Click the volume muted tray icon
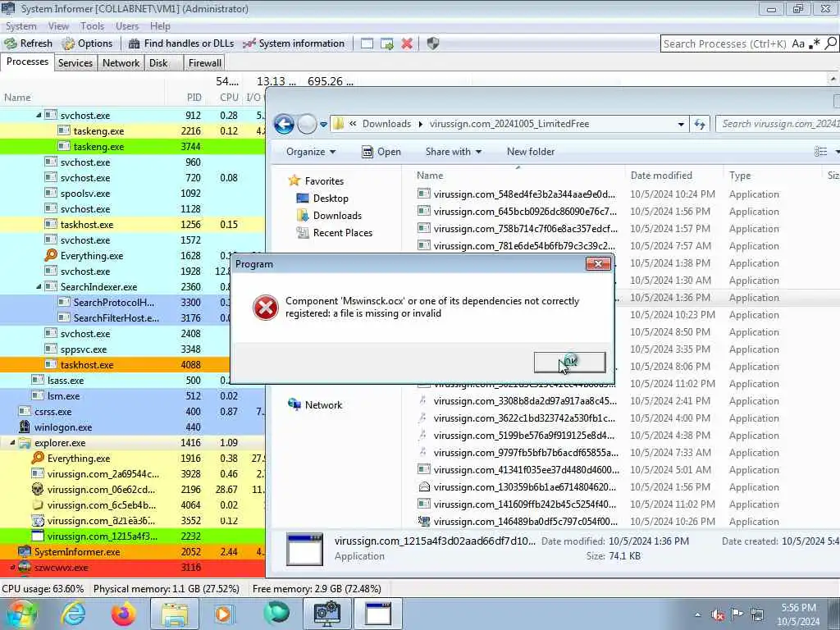Viewport: 840px width, 630px height. click(x=718, y=614)
